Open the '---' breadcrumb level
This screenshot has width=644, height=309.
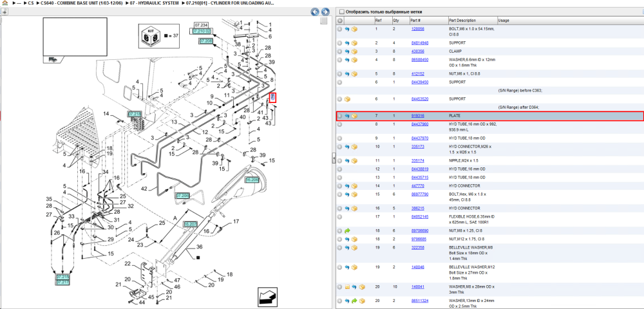[19, 3]
